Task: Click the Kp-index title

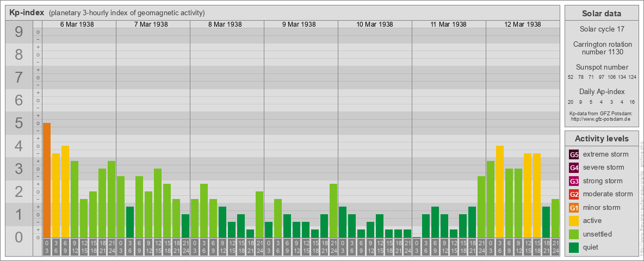Action: pos(27,13)
